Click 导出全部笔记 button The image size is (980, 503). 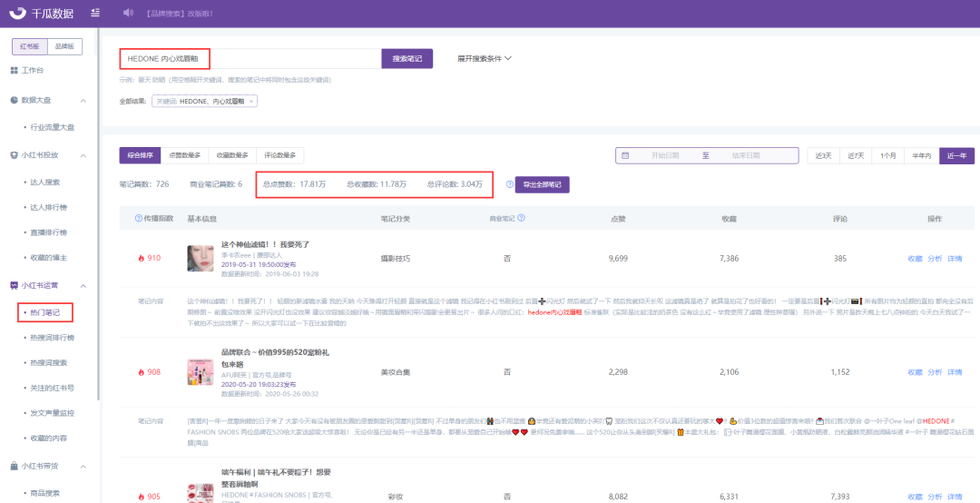click(x=542, y=184)
